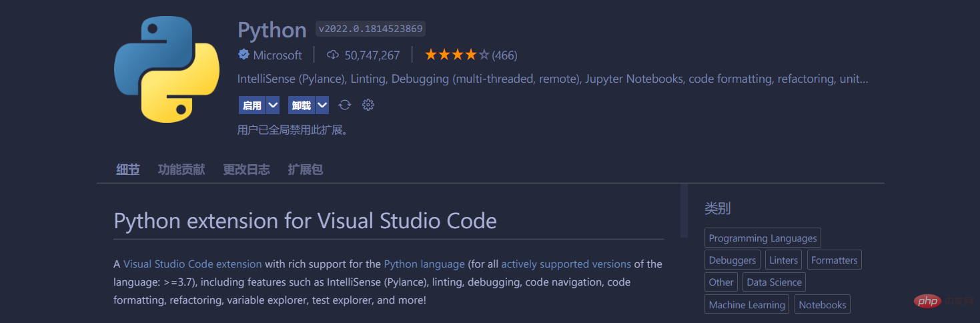Open the actively supported versions link
Image resolution: width=980 pixels, height=323 pixels.
566,264
